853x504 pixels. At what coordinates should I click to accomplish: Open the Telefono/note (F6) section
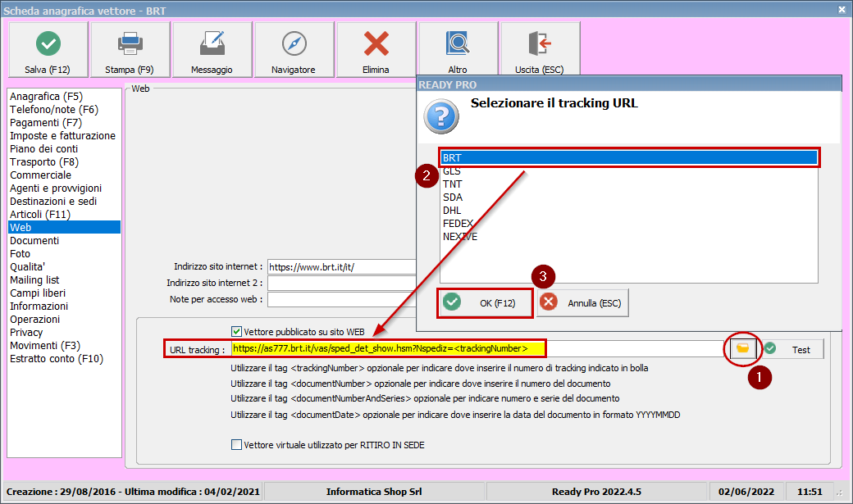coord(64,109)
